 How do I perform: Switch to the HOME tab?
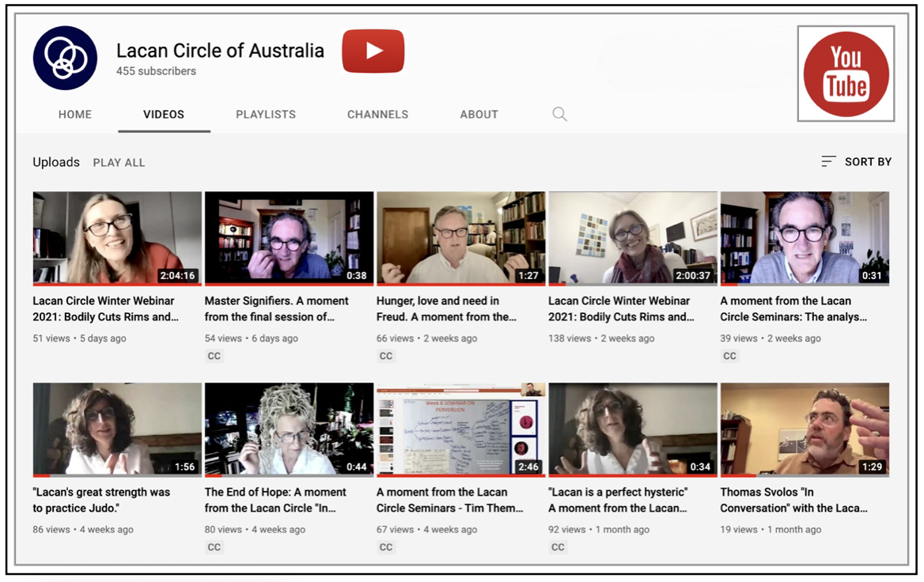pyautogui.click(x=75, y=115)
